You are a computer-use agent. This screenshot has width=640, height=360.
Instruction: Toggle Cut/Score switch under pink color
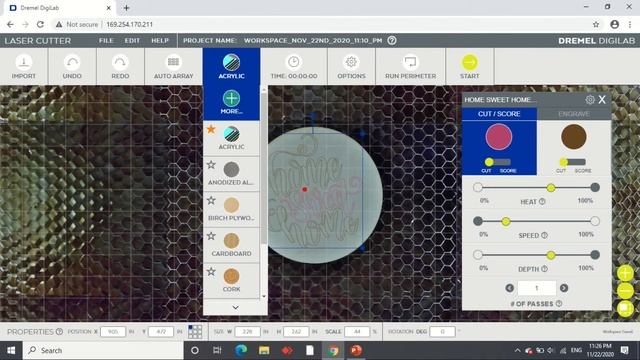(x=498, y=162)
